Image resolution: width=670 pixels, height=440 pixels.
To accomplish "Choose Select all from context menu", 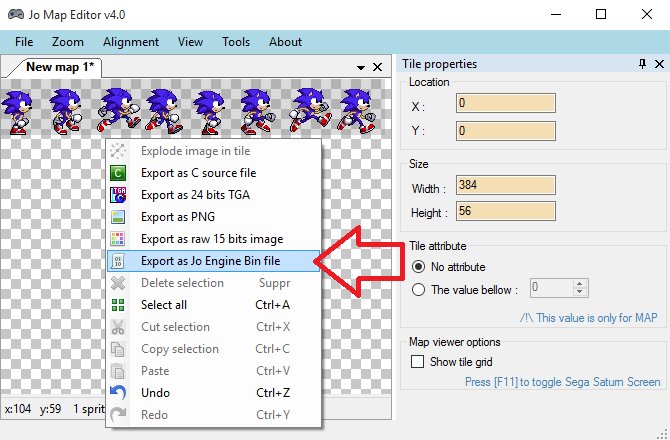I will pos(213,305).
